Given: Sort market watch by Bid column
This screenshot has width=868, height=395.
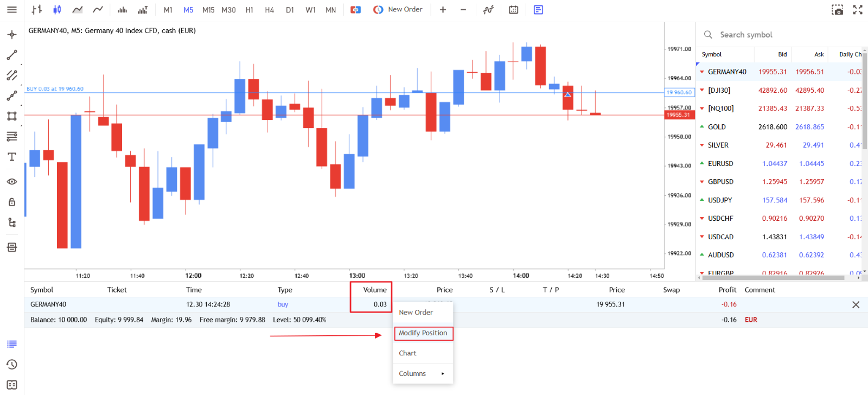Looking at the screenshot, I should coord(782,54).
